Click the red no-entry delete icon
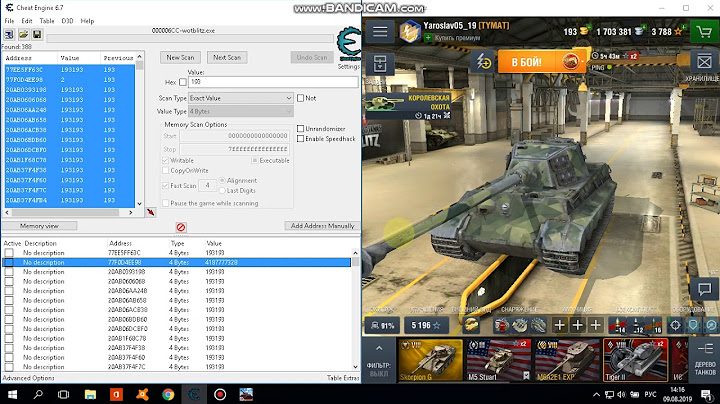The width and height of the screenshot is (720, 404). (180, 227)
